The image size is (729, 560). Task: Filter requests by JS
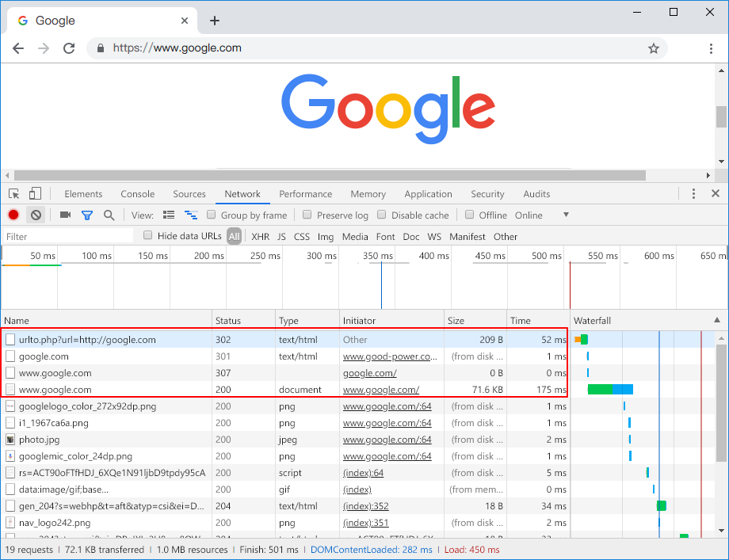(x=281, y=237)
